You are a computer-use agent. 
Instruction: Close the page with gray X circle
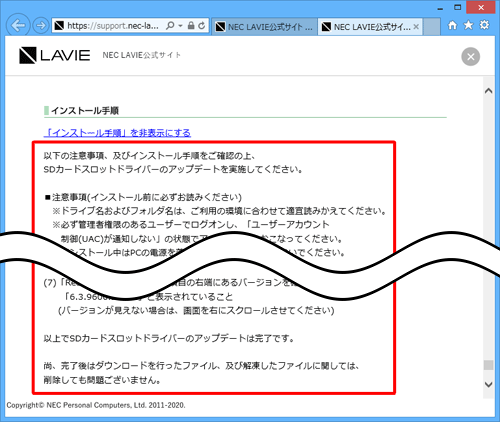click(471, 57)
